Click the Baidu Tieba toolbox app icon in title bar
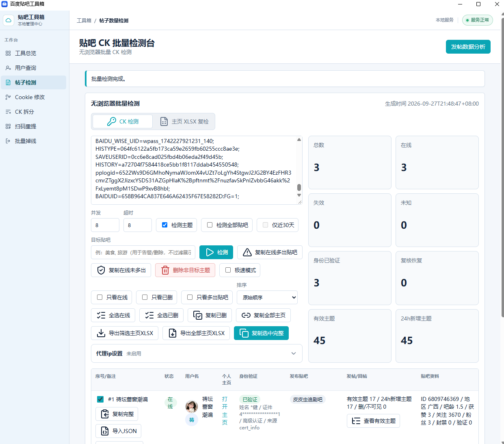Image resolution: width=504 pixels, height=444 pixels. click(x=4, y=4)
